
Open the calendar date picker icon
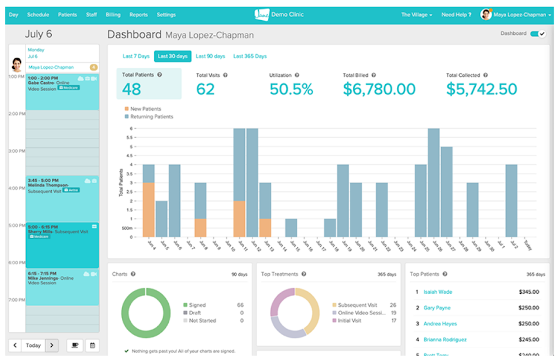pos(92,345)
